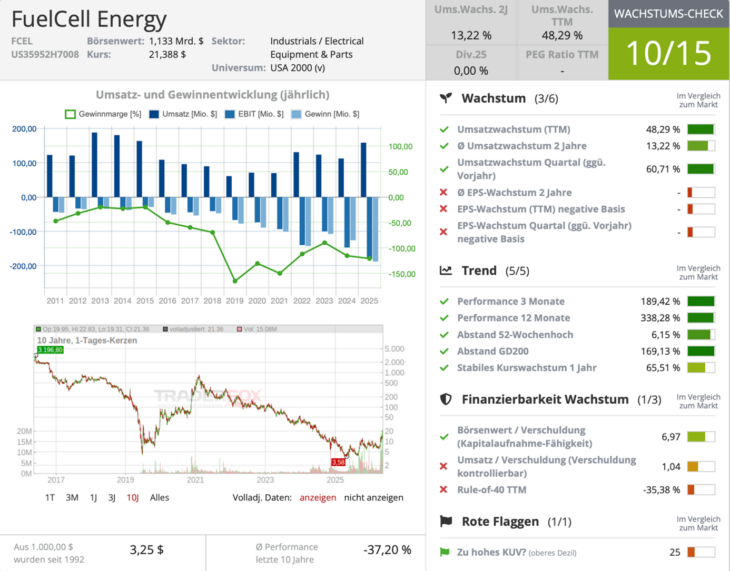
Task: Click the red X beside EPS-Wachstum Quartal
Action: (444, 232)
